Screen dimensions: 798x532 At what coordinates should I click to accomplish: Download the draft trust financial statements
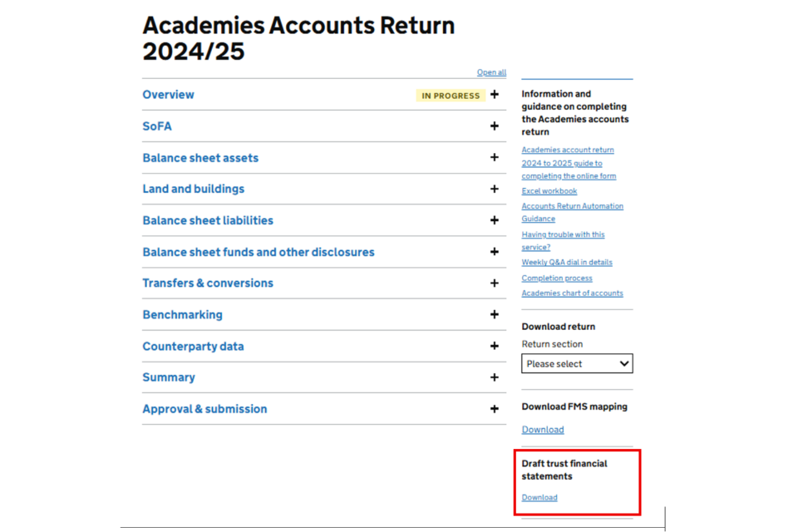(539, 498)
